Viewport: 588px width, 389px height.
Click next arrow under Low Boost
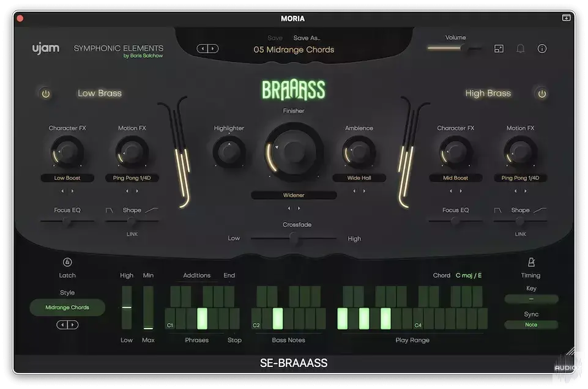click(72, 191)
